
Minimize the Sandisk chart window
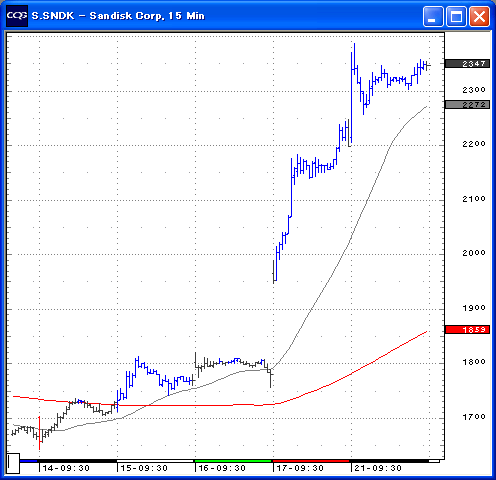[433, 16]
